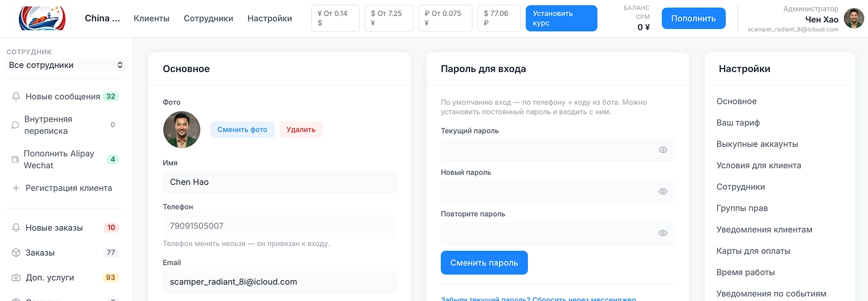868x301 pixels.
Task: Click plus icon next to Регистрация клиента
Action: click(16, 188)
